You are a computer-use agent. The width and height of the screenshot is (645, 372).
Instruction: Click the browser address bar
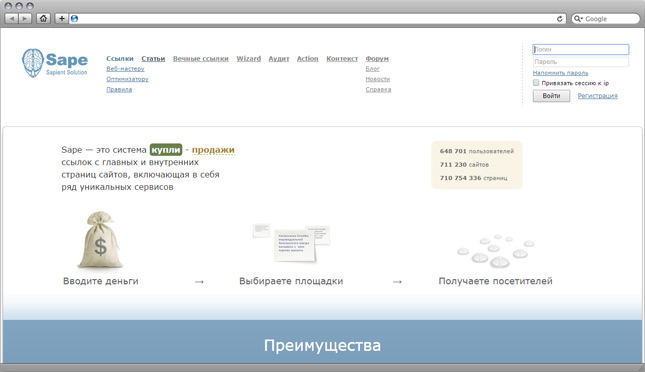[317, 19]
